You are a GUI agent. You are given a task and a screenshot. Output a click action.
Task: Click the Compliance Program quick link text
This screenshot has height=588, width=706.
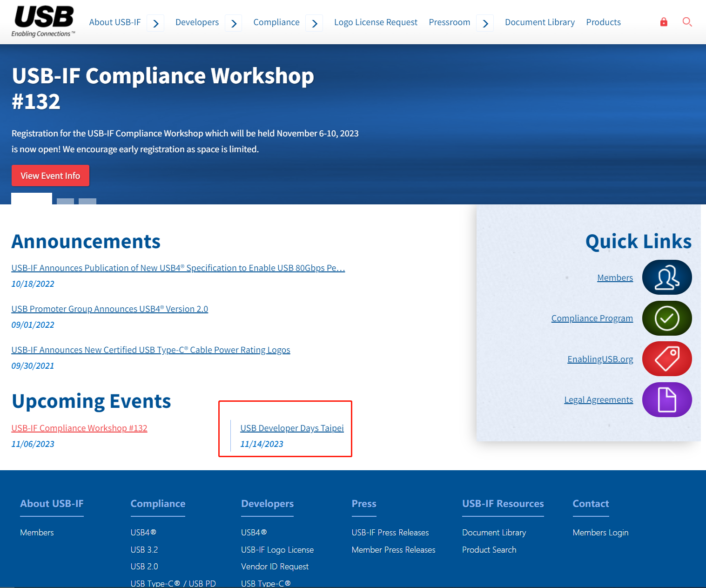click(x=592, y=318)
